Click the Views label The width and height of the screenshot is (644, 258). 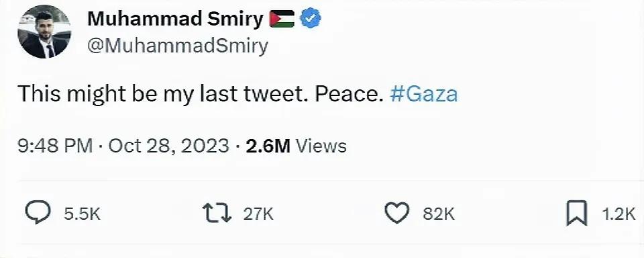coord(321,146)
